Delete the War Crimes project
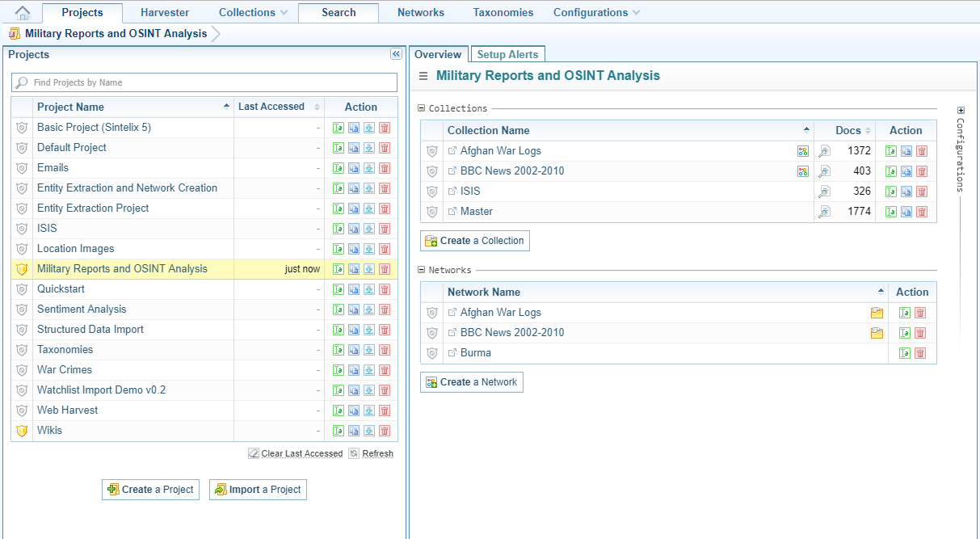This screenshot has height=539, width=980. [385, 370]
